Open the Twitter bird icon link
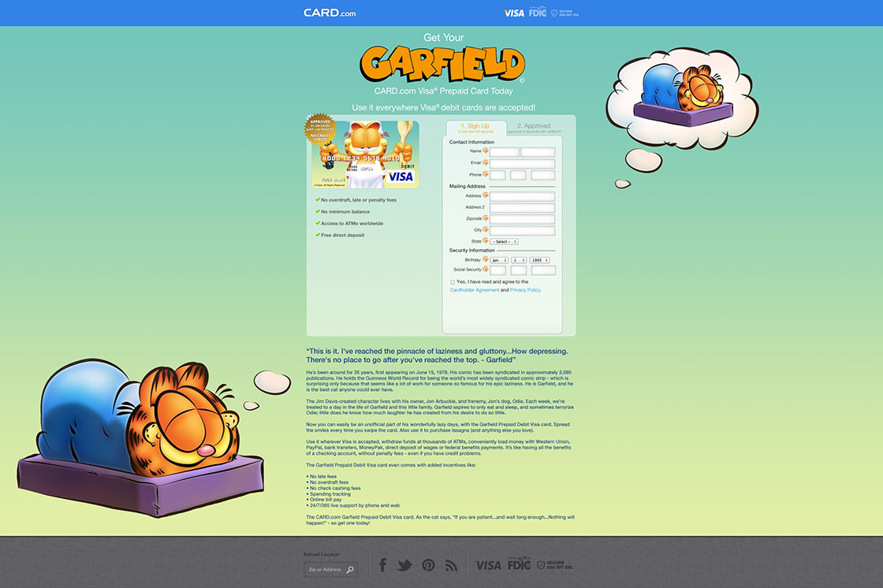Viewport: 883px width, 588px height. point(404,565)
